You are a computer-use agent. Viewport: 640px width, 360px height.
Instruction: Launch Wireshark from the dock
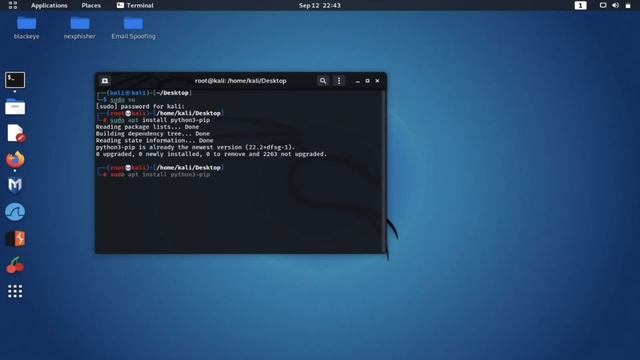pos(15,212)
